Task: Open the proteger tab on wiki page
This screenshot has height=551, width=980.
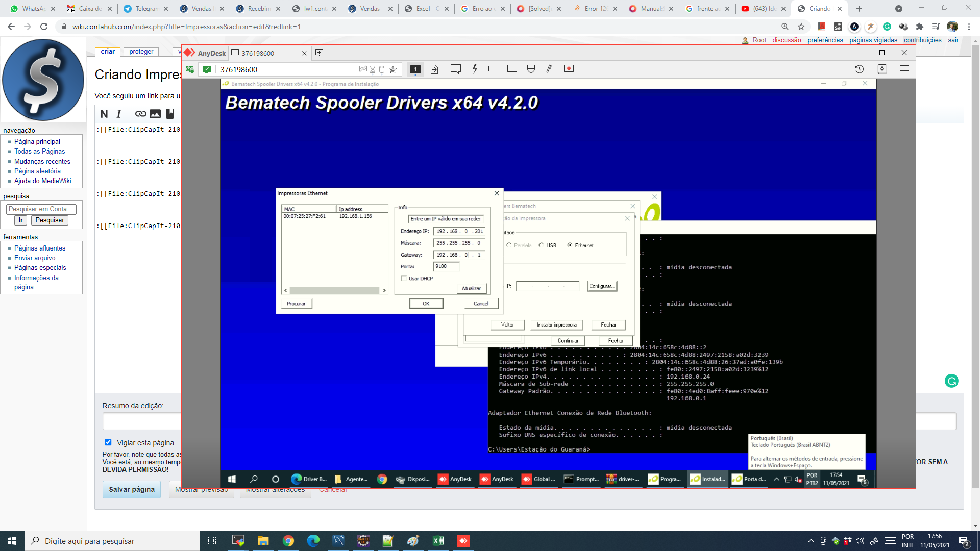Action: pyautogui.click(x=141, y=52)
